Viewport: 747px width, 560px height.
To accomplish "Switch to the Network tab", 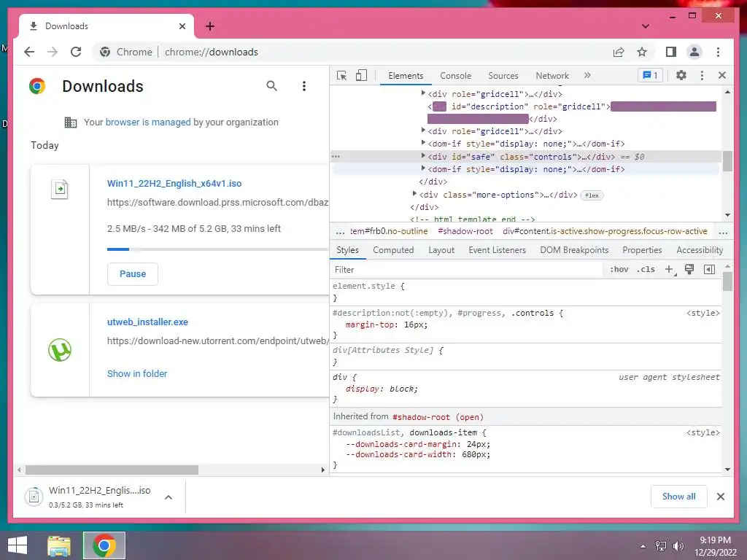I will (x=552, y=76).
